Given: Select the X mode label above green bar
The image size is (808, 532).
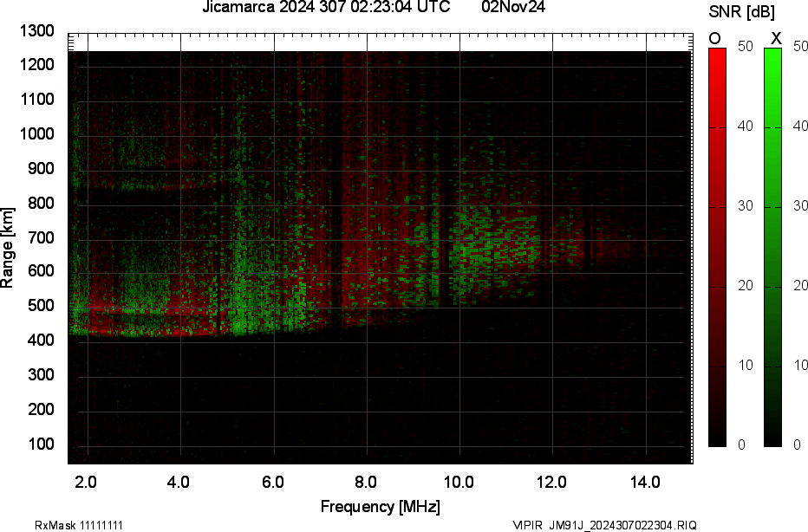Looking at the screenshot, I should click(776, 39).
